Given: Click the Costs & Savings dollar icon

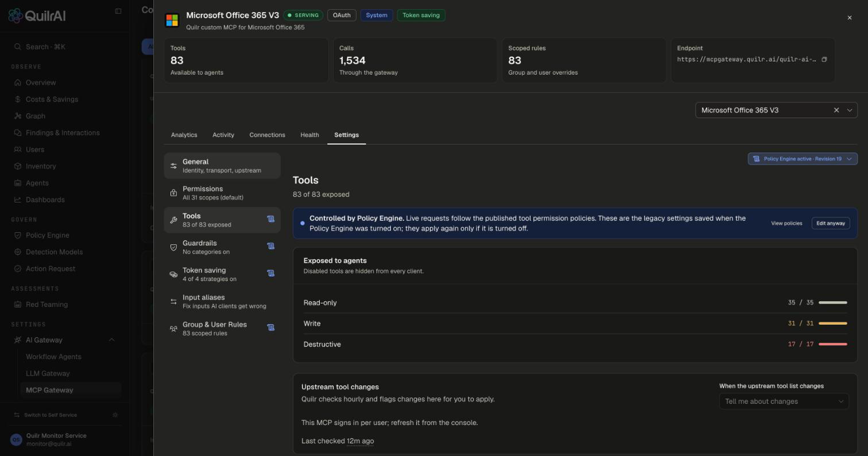Looking at the screenshot, I should pos(18,99).
